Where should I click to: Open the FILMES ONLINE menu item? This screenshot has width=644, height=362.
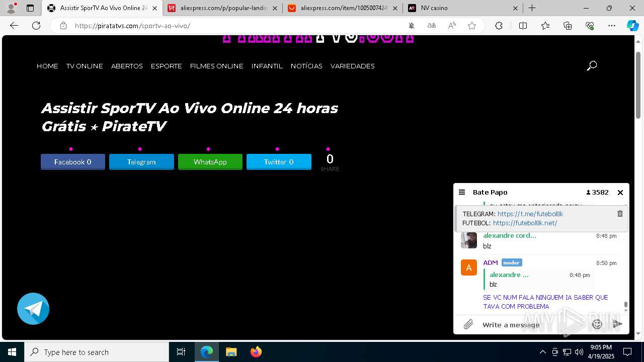click(216, 66)
